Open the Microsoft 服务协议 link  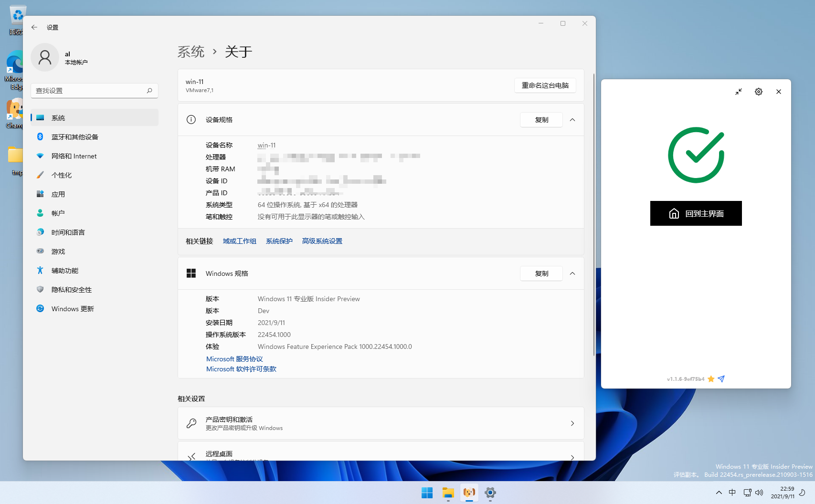click(234, 359)
